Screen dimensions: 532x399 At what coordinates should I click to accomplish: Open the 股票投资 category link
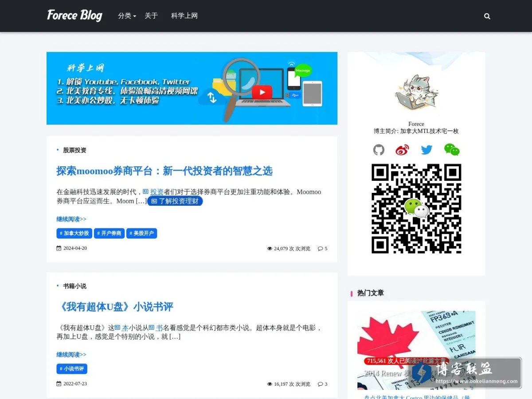coord(74,150)
